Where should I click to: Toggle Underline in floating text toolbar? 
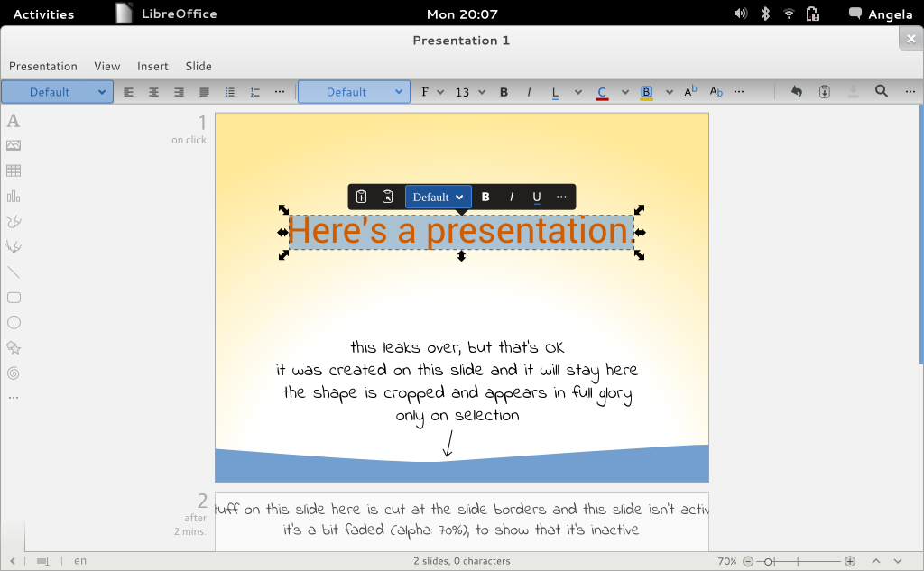tap(537, 197)
